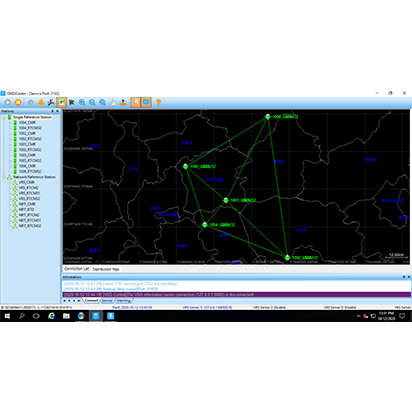Click the orange stamp icon in the toolbar
This screenshot has height=412, width=412.
point(123,102)
